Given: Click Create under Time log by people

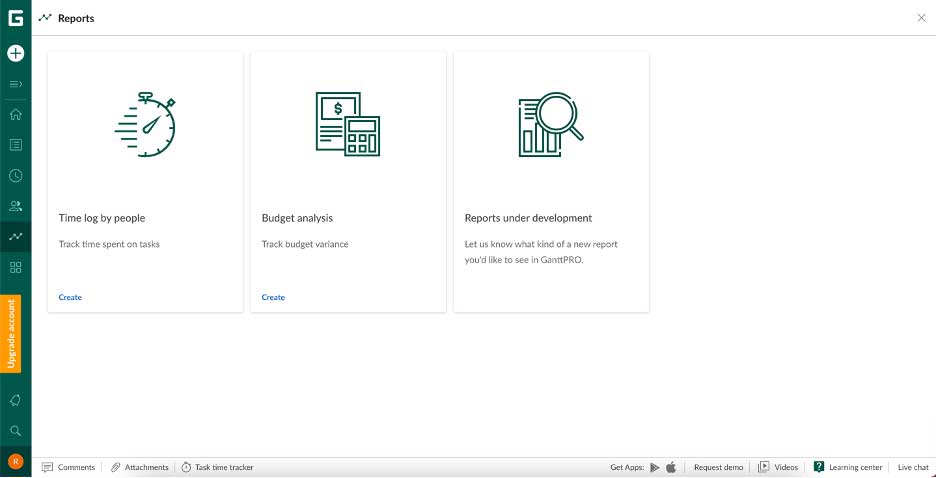Looking at the screenshot, I should tap(70, 297).
